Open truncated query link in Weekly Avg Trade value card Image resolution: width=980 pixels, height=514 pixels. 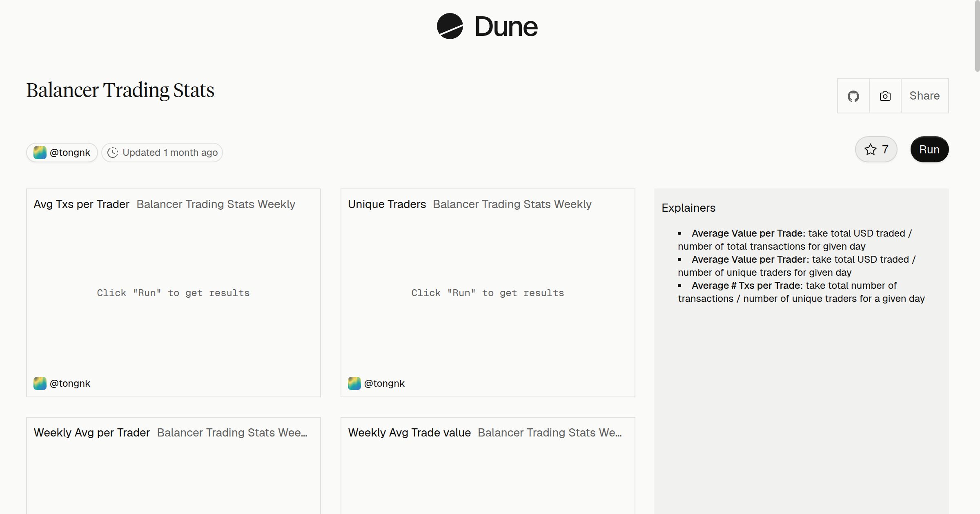click(x=550, y=432)
